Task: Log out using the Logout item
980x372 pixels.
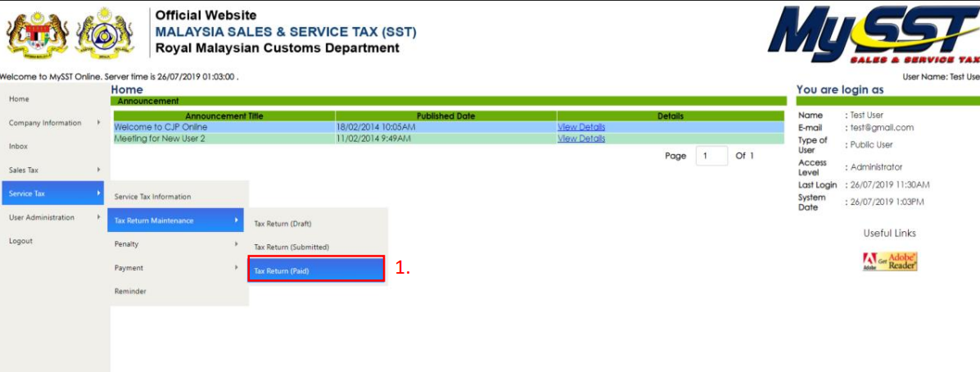Action: click(21, 241)
